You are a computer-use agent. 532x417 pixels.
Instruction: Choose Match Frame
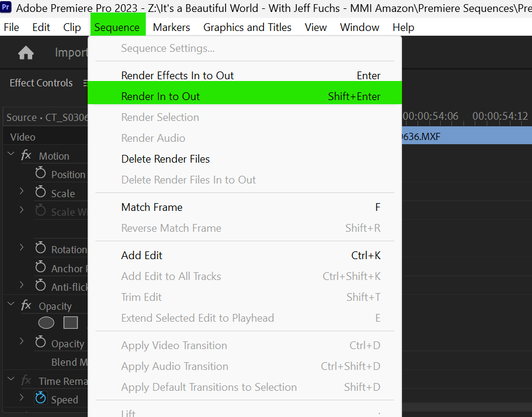click(245, 207)
